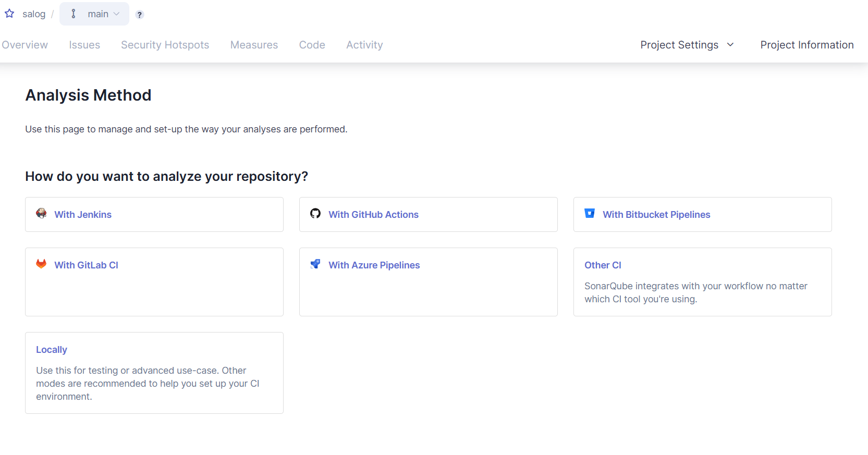Click the Locally card description text
The height and width of the screenshot is (455, 868).
click(x=148, y=384)
